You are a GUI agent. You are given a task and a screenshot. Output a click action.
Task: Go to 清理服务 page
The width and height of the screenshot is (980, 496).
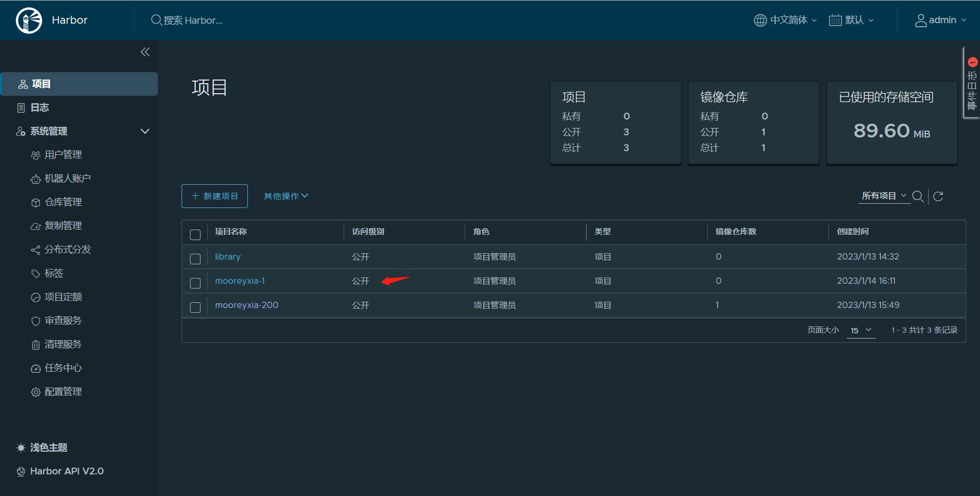(x=63, y=344)
